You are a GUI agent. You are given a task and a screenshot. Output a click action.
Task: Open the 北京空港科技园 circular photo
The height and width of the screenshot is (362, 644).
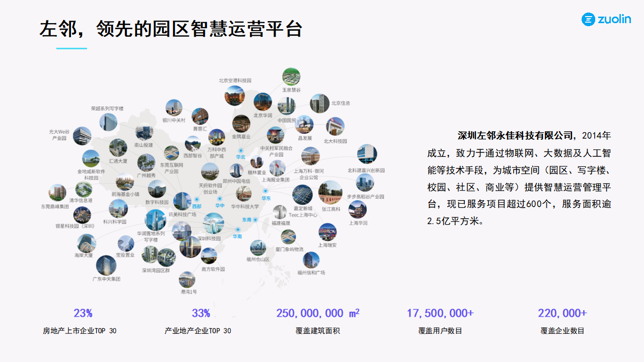click(x=234, y=96)
